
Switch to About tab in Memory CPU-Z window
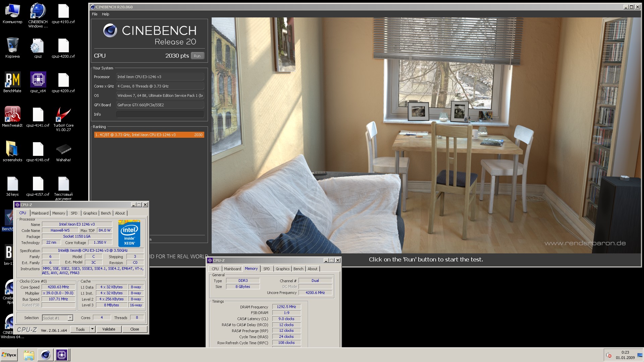click(313, 269)
